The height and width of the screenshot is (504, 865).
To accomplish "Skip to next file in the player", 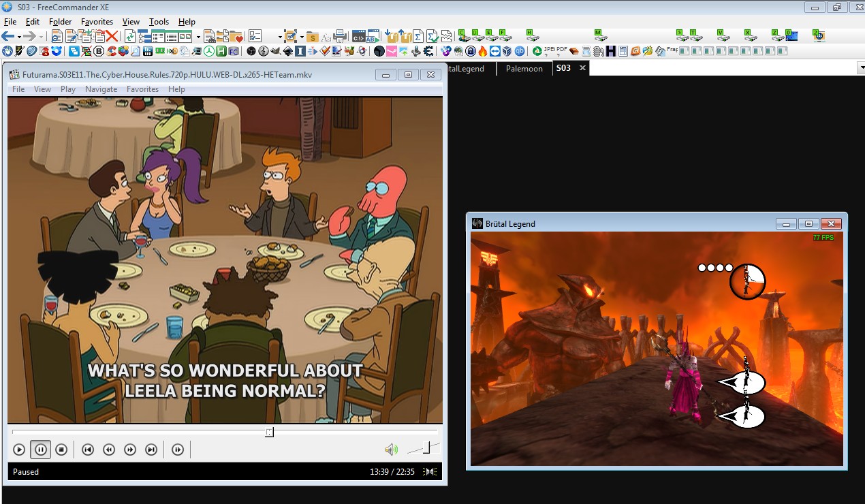I will coord(151,450).
